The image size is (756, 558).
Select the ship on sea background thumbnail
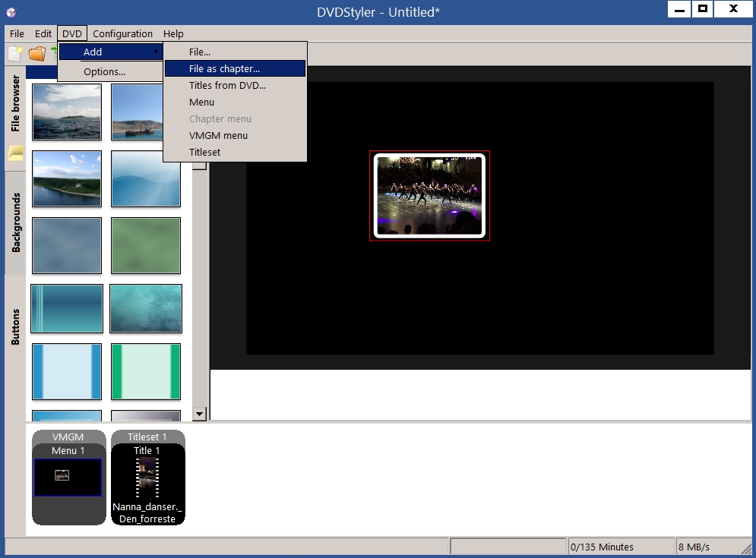137,112
